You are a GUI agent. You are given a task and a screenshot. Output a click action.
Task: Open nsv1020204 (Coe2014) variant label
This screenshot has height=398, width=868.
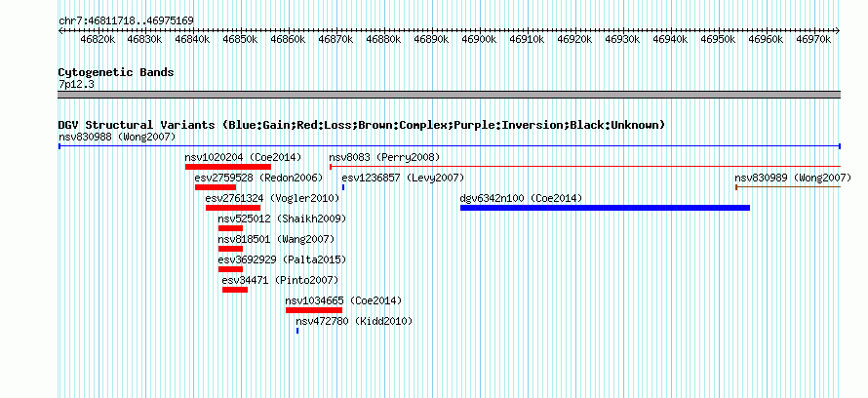point(243,158)
